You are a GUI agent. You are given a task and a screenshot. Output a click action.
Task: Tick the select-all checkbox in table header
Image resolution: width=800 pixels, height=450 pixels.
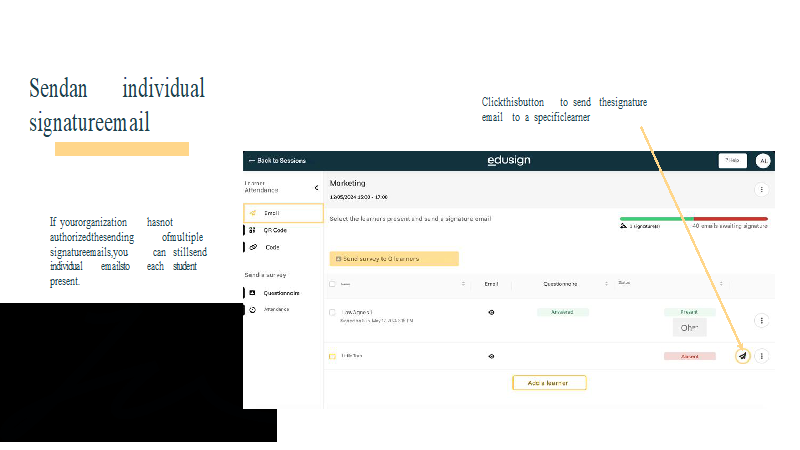(x=332, y=284)
